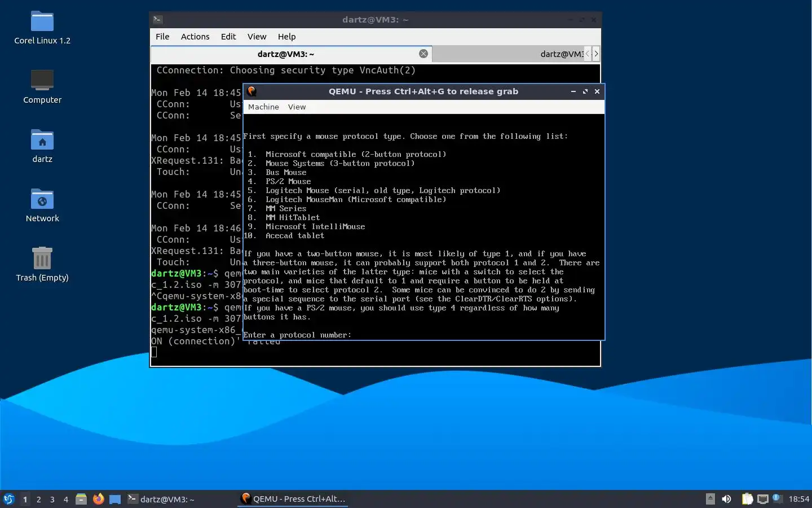The height and width of the screenshot is (508, 812).
Task: Click the QEMU window title bar icon
Action: tap(252, 91)
